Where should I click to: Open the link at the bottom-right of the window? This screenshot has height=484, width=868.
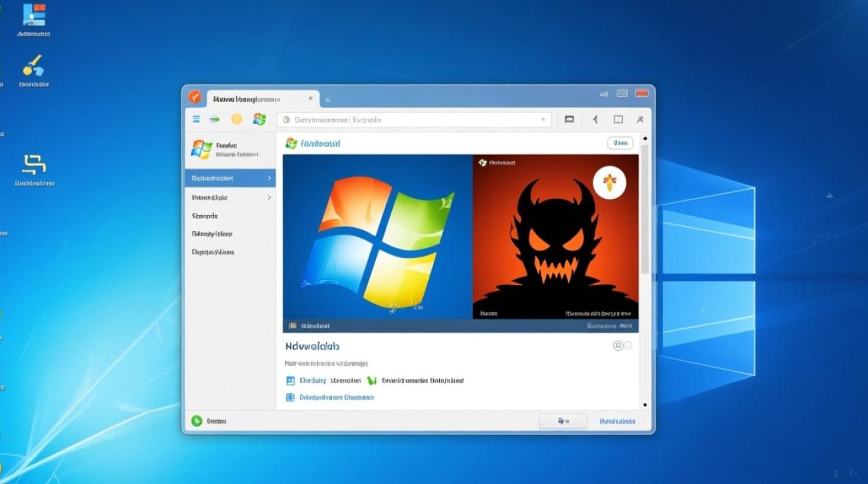click(x=619, y=420)
